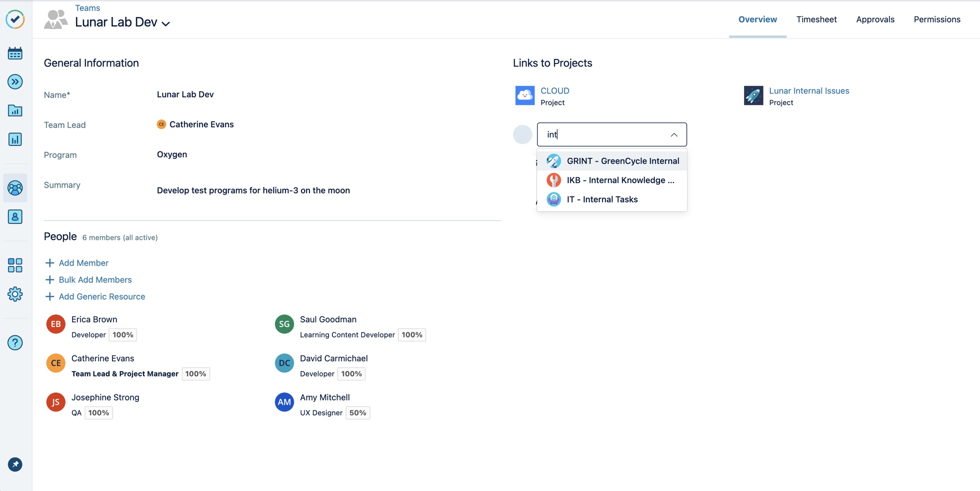Choose IT - Internal Tasks project
Viewport: 980px width, 491px height.
click(602, 199)
